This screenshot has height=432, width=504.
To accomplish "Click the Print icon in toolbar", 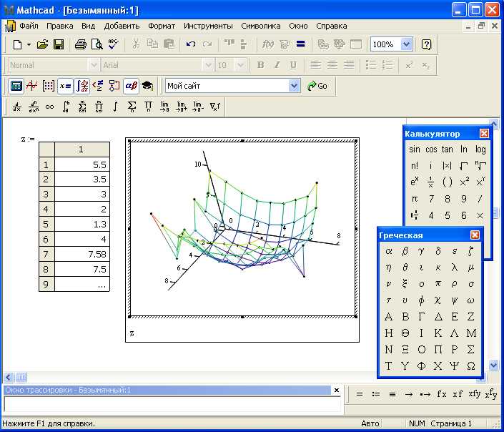I will (80, 44).
